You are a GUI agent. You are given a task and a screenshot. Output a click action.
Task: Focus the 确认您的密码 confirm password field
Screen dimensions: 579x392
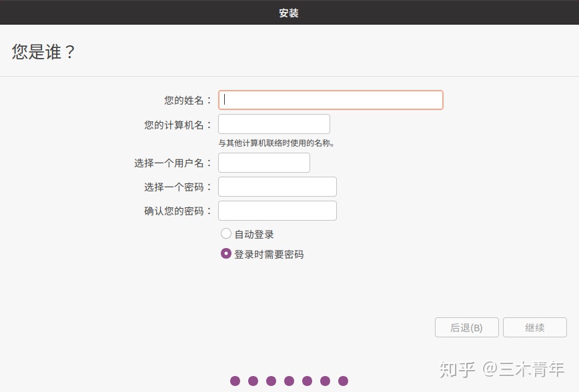[277, 211]
